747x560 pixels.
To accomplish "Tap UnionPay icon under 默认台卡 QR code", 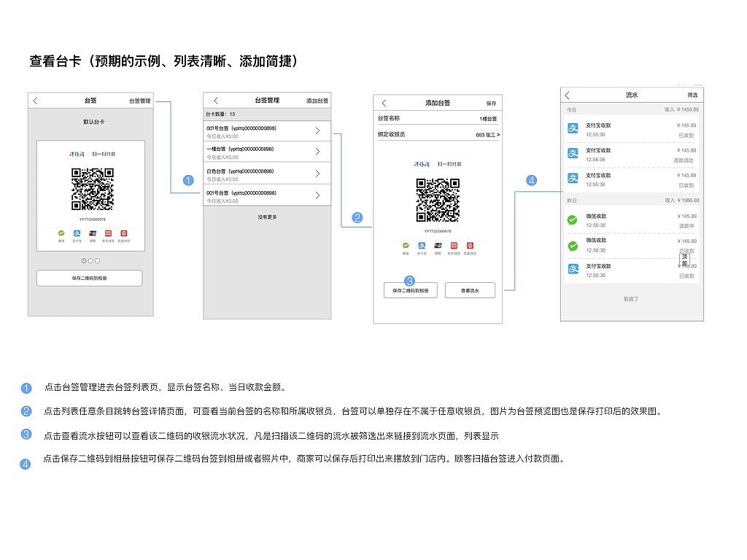I will 93,233.
